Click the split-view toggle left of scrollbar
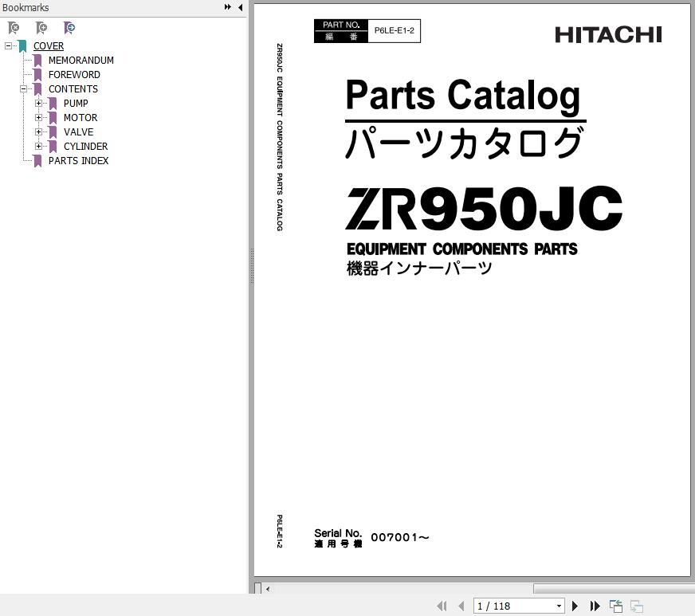This screenshot has width=695, height=616. tap(258, 589)
